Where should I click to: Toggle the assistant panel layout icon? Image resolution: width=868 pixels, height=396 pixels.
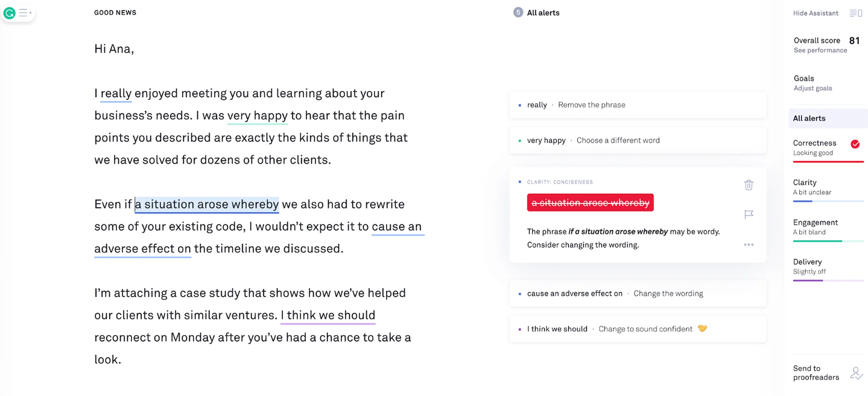click(x=855, y=13)
